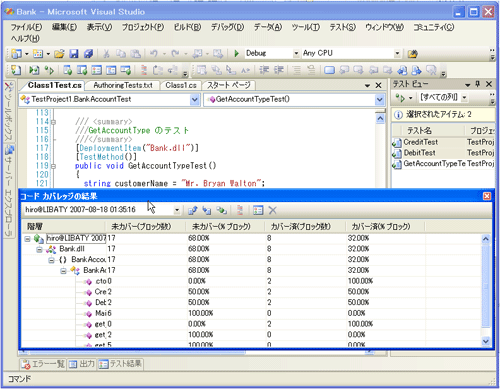This screenshot has height=389, width=500.
Task: Switch to the スタート ページ tab
Action: click(229, 85)
